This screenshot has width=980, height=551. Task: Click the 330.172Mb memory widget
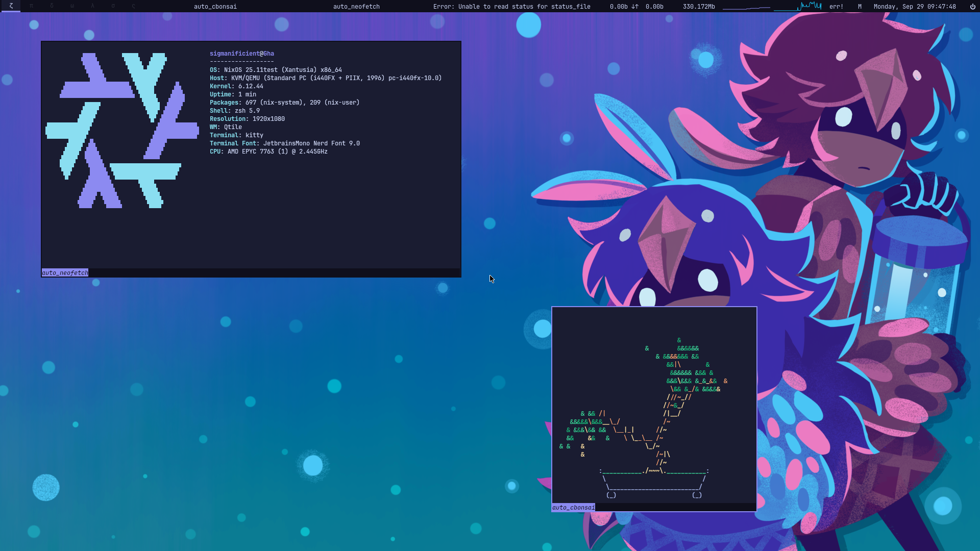[699, 7]
